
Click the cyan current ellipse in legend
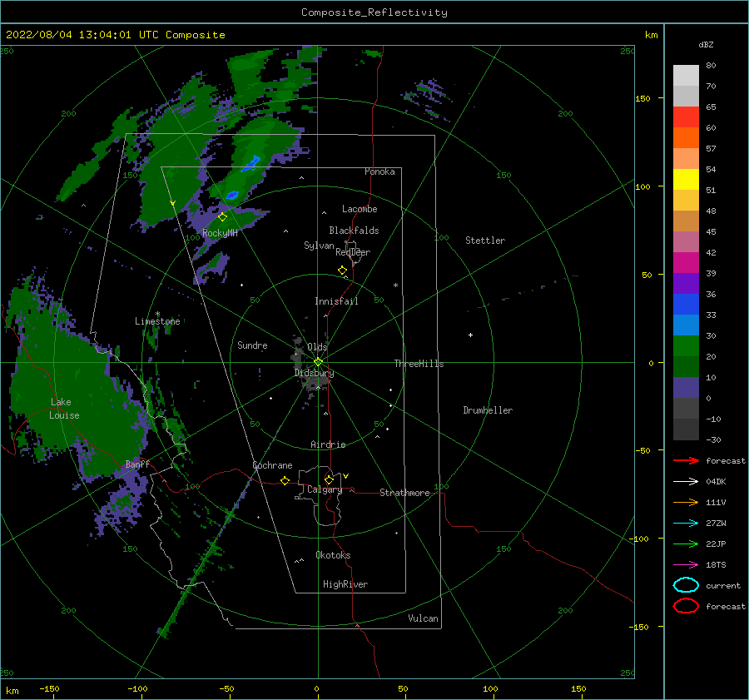point(686,585)
